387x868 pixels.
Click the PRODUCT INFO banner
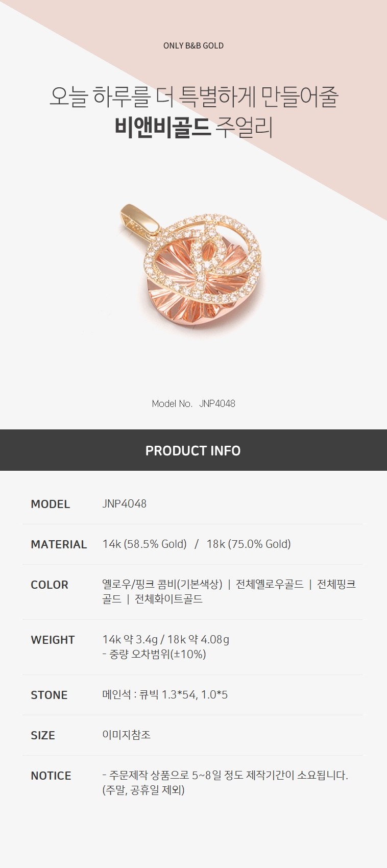(x=194, y=450)
